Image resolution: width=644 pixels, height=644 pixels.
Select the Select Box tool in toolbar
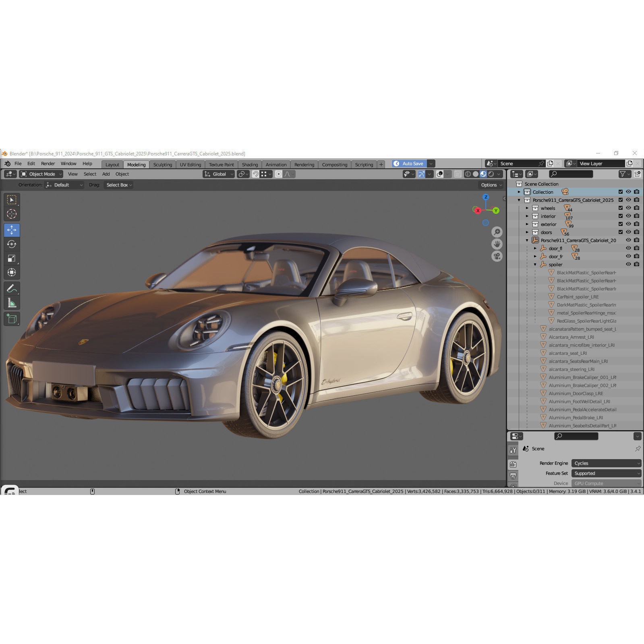pyautogui.click(x=12, y=200)
